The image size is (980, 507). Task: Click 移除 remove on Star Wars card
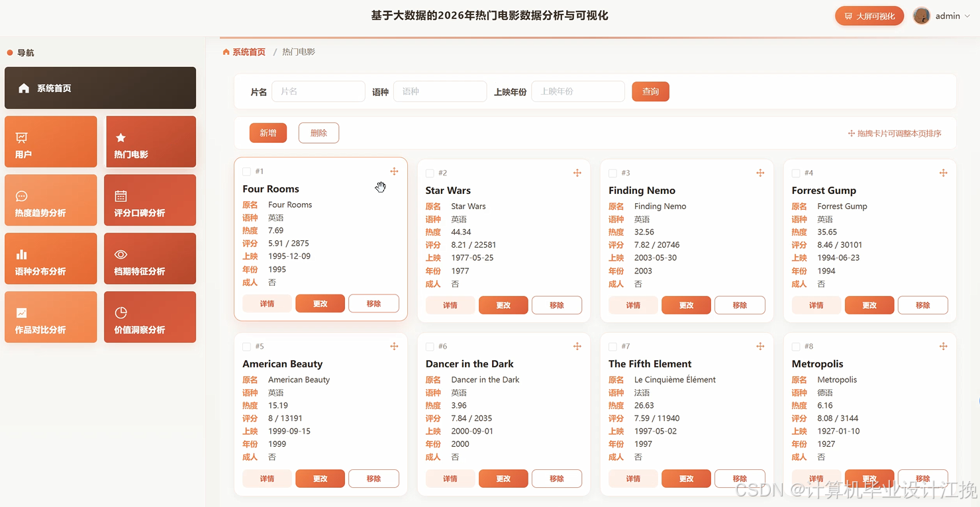(557, 305)
